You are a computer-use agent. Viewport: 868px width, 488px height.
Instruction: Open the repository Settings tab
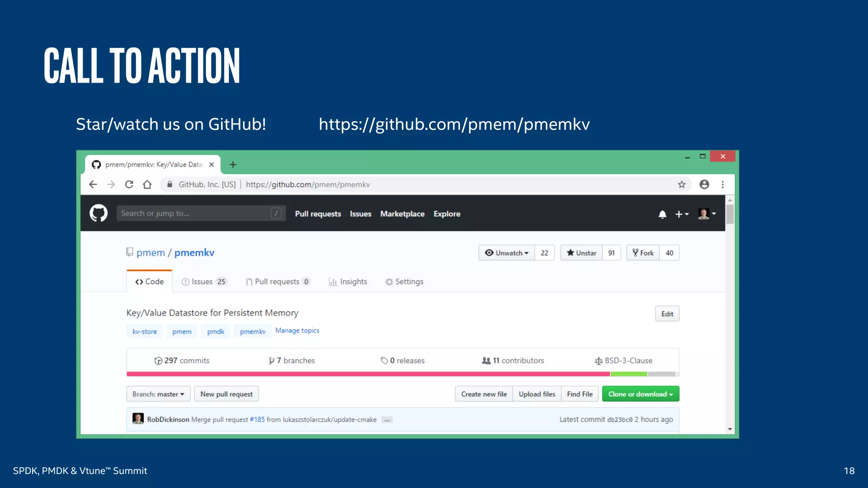[x=404, y=282]
